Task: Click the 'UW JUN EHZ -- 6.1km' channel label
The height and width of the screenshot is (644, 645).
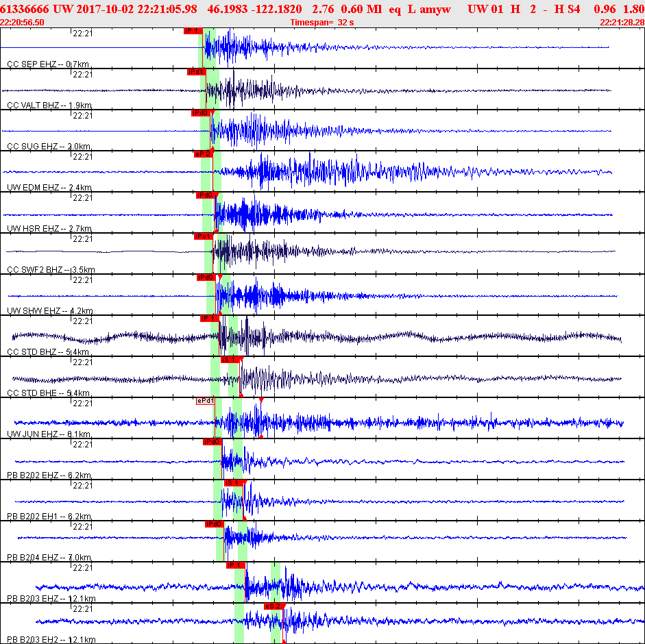Action: 49,434
